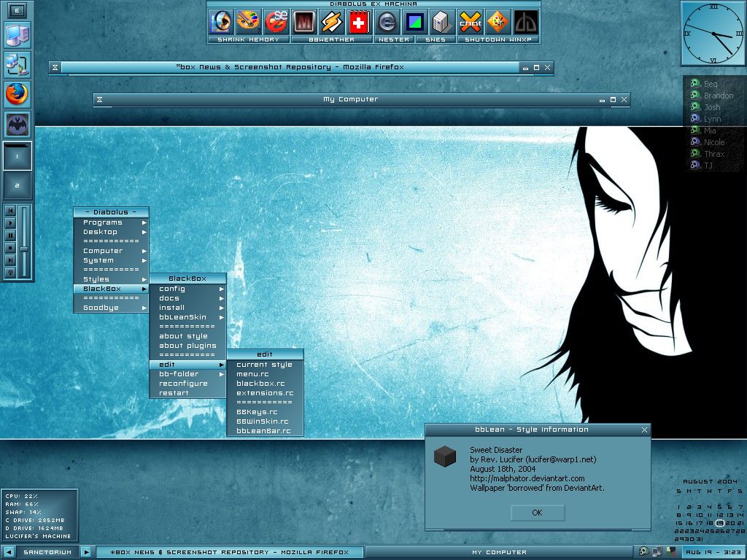The width and height of the screenshot is (747, 560).
Task: Open the network connections icon in sidebar
Action: point(18,64)
